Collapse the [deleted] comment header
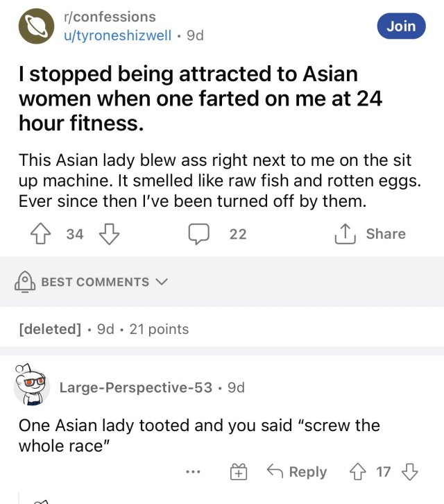This screenshot has width=444, height=504. [x=51, y=328]
